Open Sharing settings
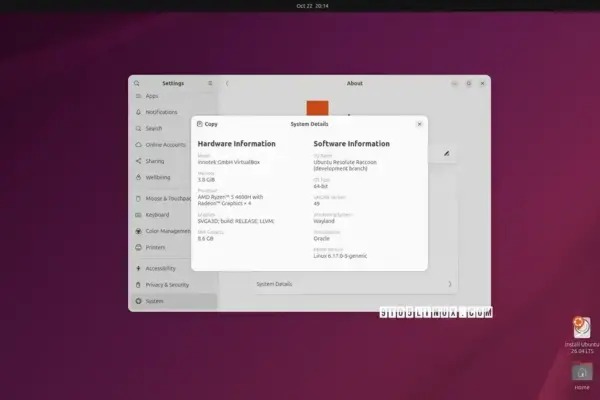The image size is (600, 400). click(x=174, y=161)
